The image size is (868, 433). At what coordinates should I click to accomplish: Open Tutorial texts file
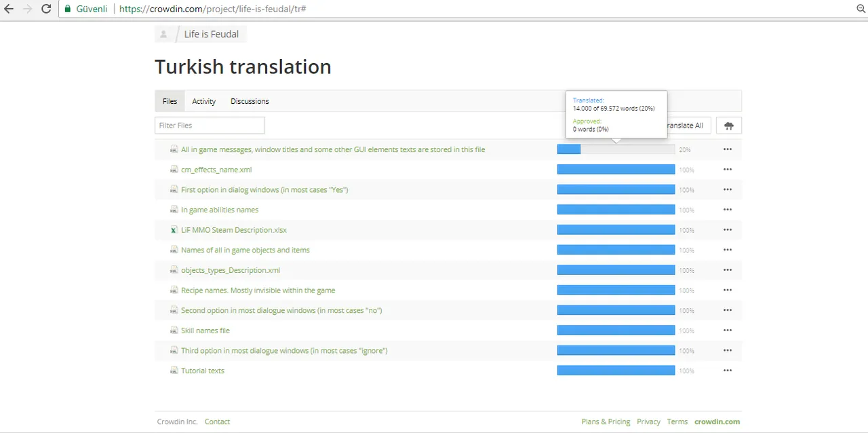click(203, 371)
